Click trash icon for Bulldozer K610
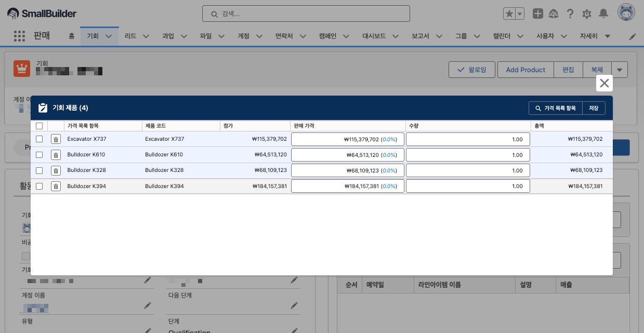Screen dimensions: 644x333 [x=56, y=155]
